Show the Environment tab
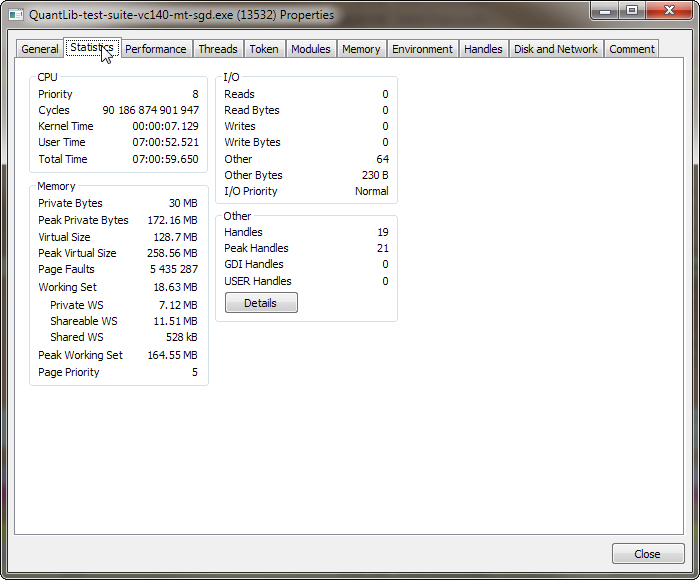Screen dimensions: 700x580 422,49
